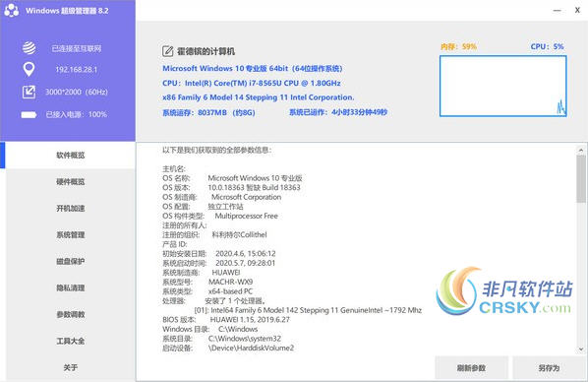The image size is (588, 382).
Task: Click the 初始安装日期 2020.4.6 row
Action: click(x=219, y=254)
